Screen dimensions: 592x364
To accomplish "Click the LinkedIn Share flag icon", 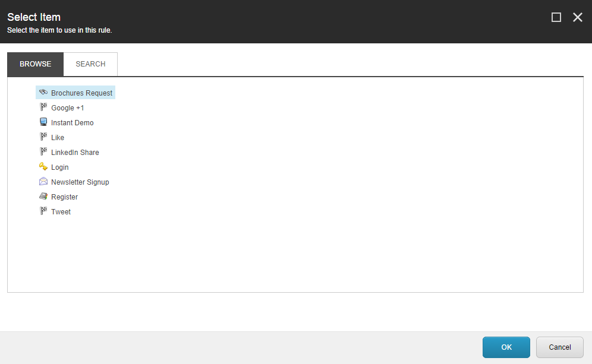I will tap(43, 151).
